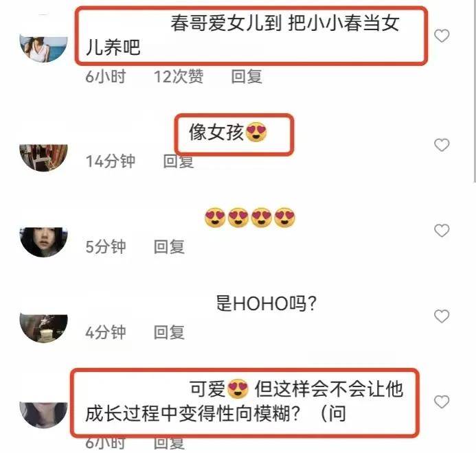Reply to the 14分钟 comment
This screenshot has height=453, width=476.
(x=179, y=161)
